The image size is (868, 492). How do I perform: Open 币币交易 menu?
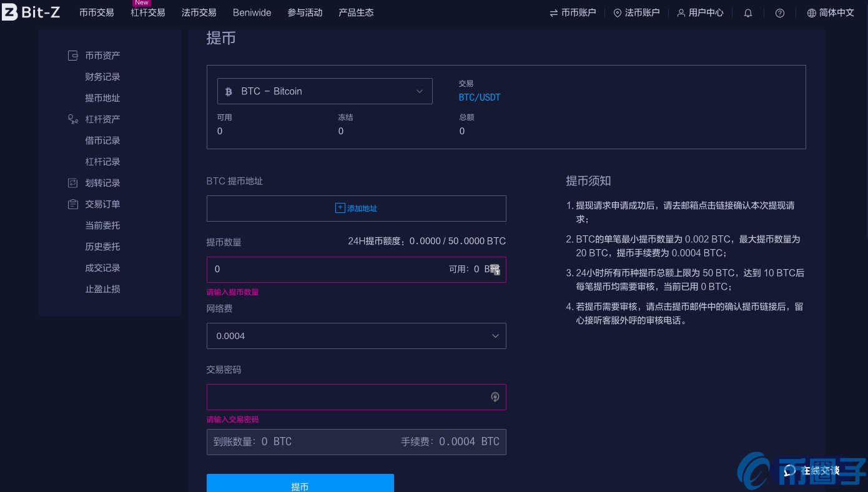pos(97,12)
